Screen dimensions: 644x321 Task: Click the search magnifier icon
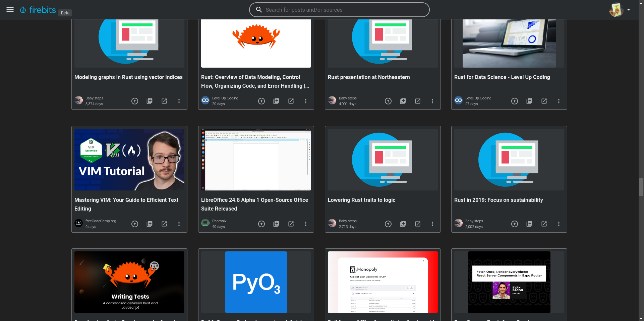[x=259, y=10]
